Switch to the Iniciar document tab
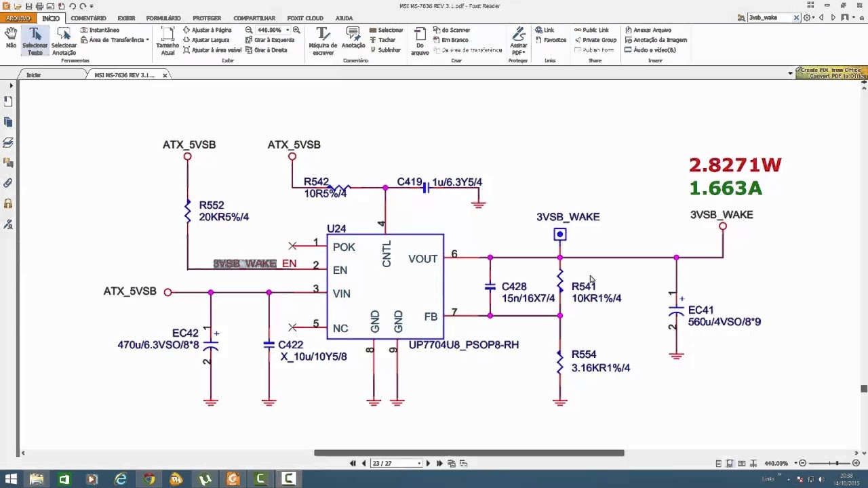Viewport: 868px width, 488px height. [33, 75]
